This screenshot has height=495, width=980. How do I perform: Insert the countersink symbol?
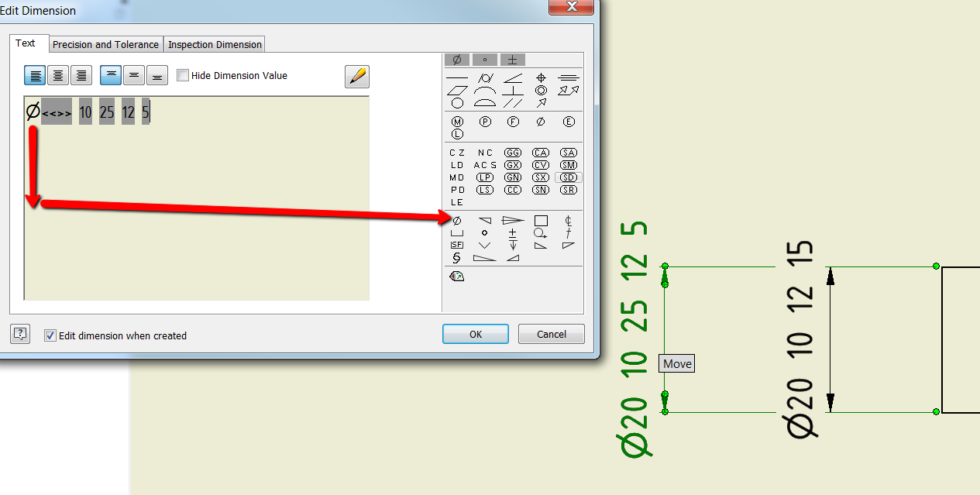484,246
